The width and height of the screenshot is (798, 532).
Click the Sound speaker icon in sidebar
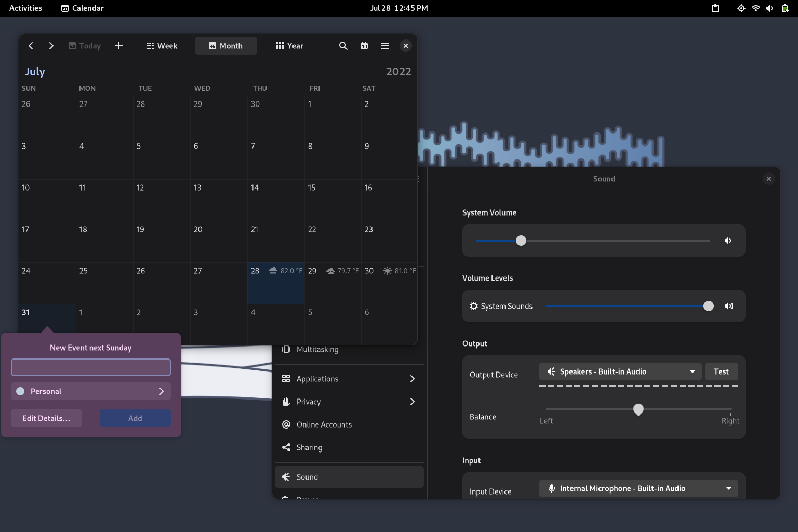[x=286, y=477]
